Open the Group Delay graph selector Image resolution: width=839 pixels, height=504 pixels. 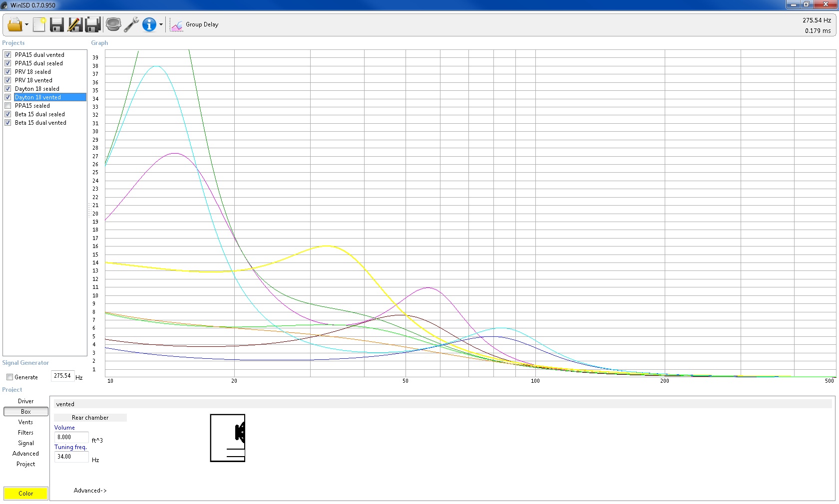click(202, 24)
